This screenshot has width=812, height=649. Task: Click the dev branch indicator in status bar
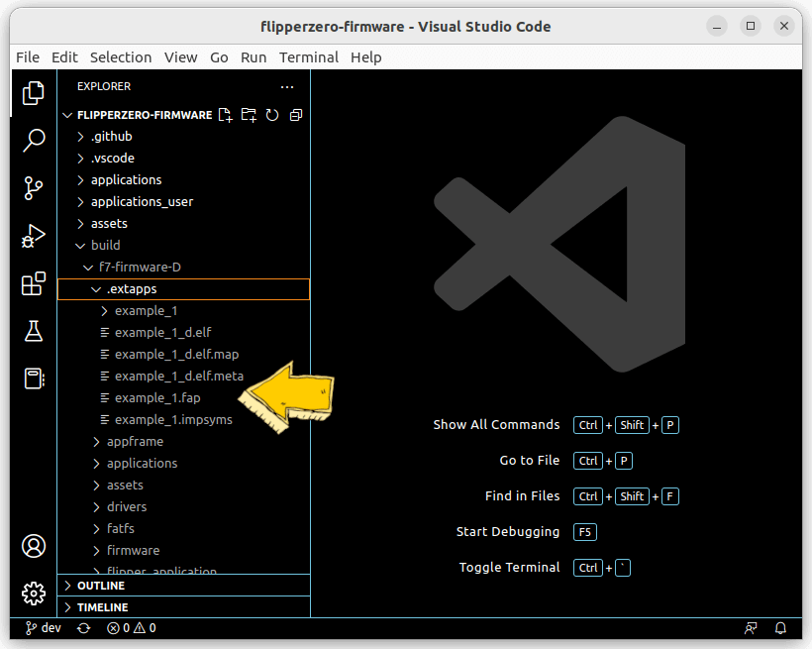pos(43,627)
